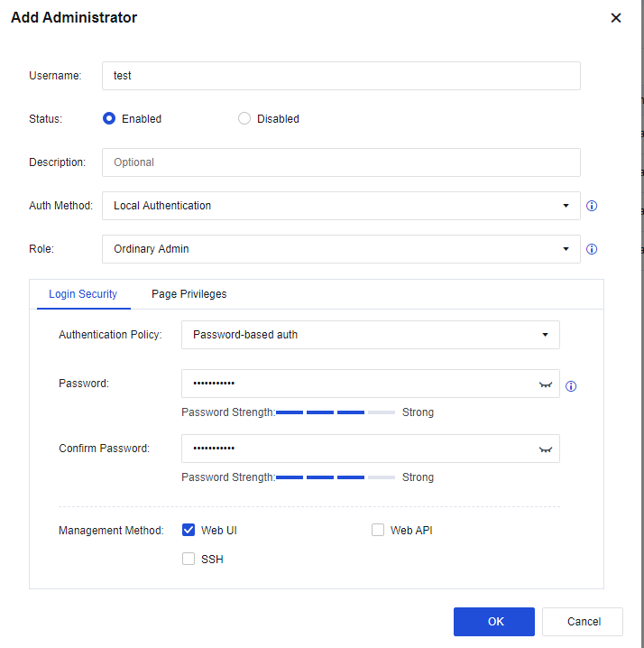Select the Login Security tab
This screenshot has width=644, height=648.
pos(83,294)
